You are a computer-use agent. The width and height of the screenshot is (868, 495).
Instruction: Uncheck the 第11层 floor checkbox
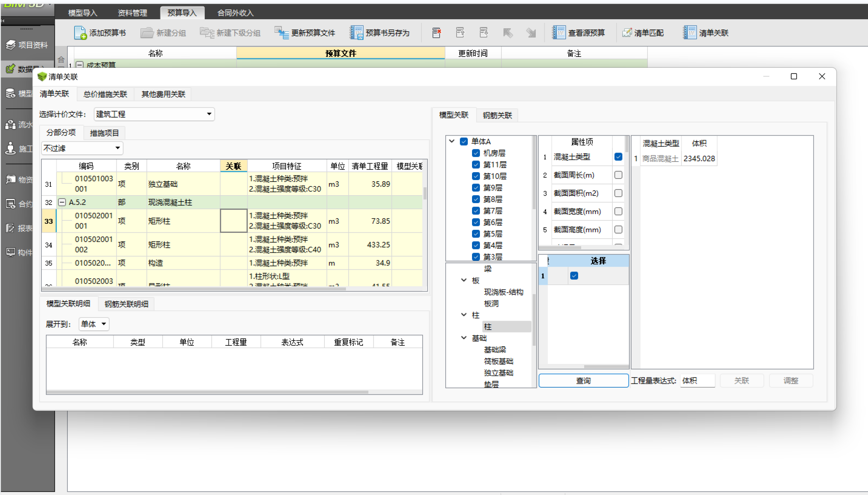point(476,165)
